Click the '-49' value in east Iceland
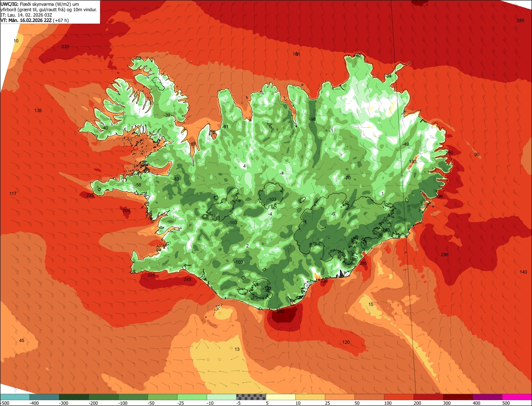 tap(406, 144)
